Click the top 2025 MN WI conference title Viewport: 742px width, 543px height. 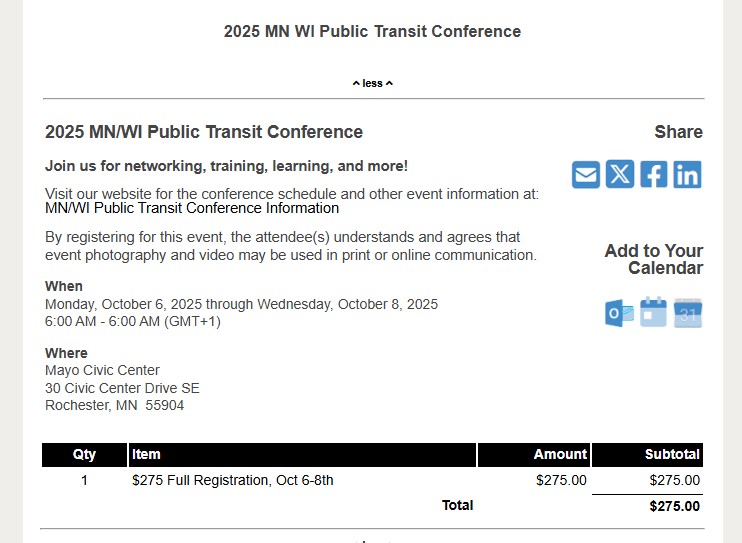click(x=372, y=31)
